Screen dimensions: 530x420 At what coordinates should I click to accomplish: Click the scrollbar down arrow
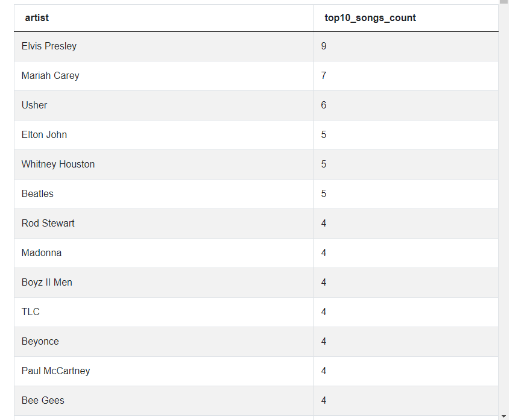tap(503, 416)
